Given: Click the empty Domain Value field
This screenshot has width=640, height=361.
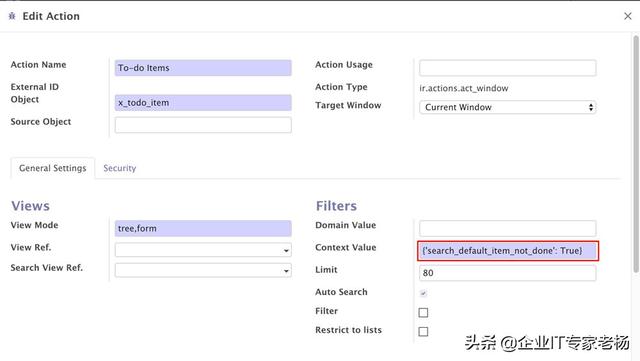Looking at the screenshot, I should click(x=507, y=228).
